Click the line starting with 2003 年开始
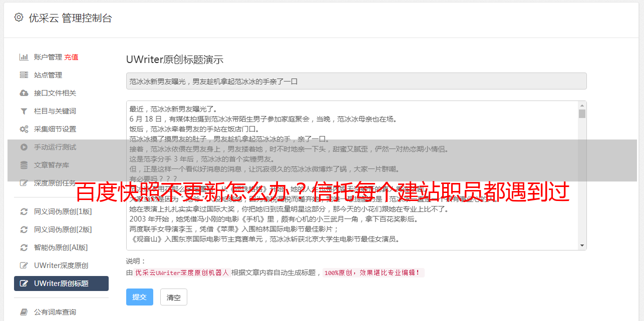The width and height of the screenshot is (644, 321). [x=274, y=219]
